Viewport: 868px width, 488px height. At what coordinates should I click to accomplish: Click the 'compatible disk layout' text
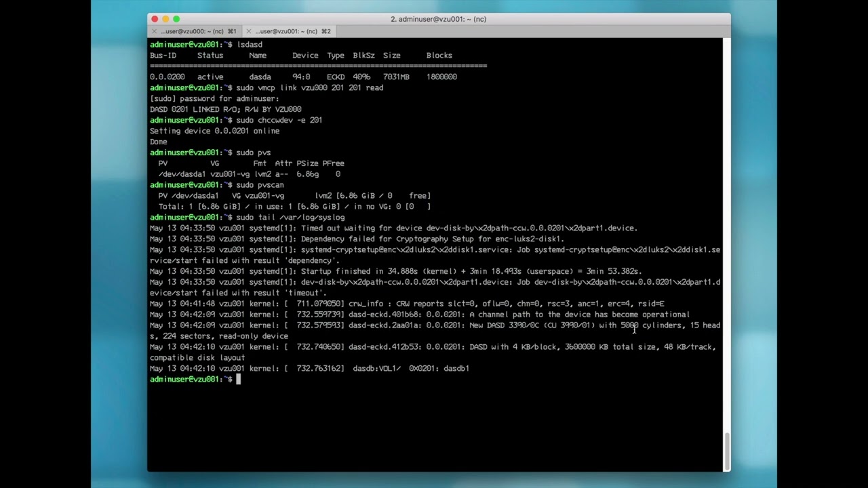pos(197,358)
